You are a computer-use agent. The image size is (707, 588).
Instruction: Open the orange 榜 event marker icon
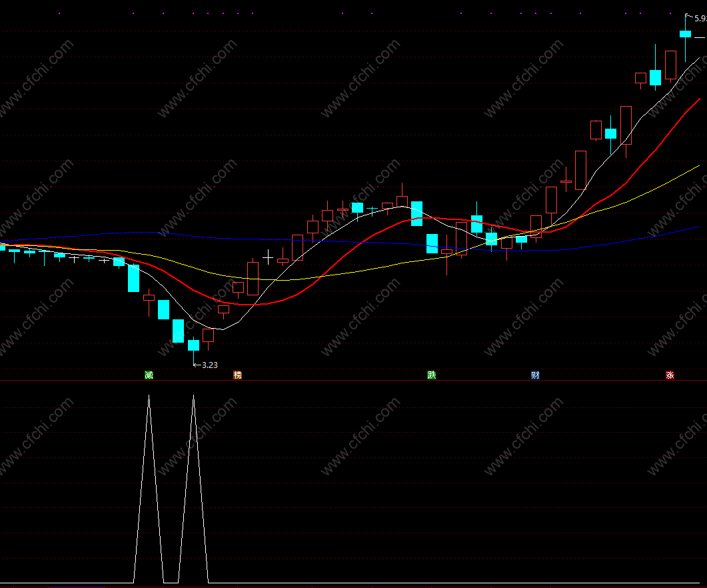[238, 375]
